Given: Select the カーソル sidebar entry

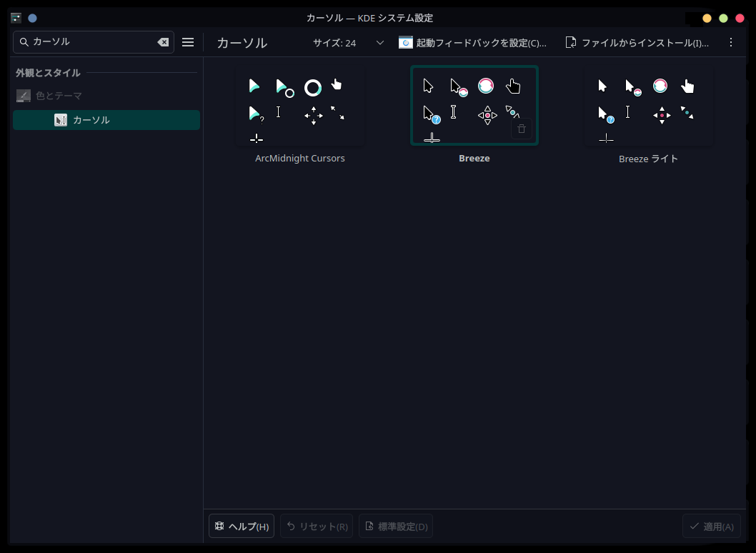Looking at the screenshot, I should tap(106, 120).
